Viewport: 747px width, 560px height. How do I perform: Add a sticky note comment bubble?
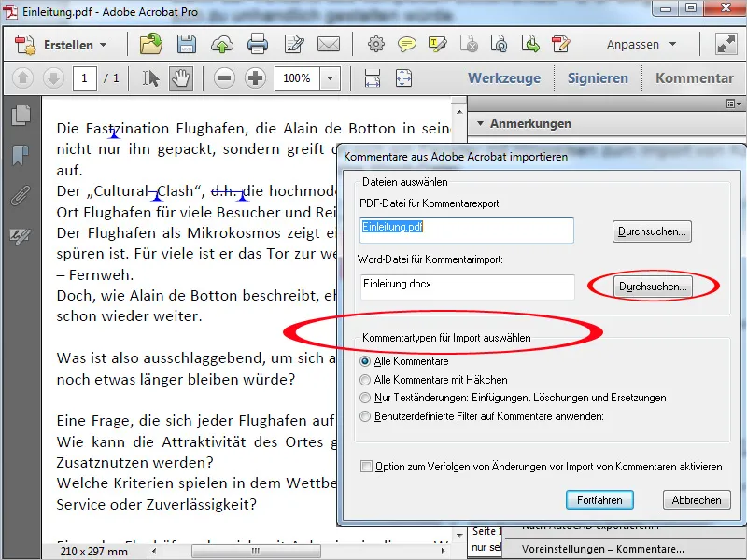point(406,44)
